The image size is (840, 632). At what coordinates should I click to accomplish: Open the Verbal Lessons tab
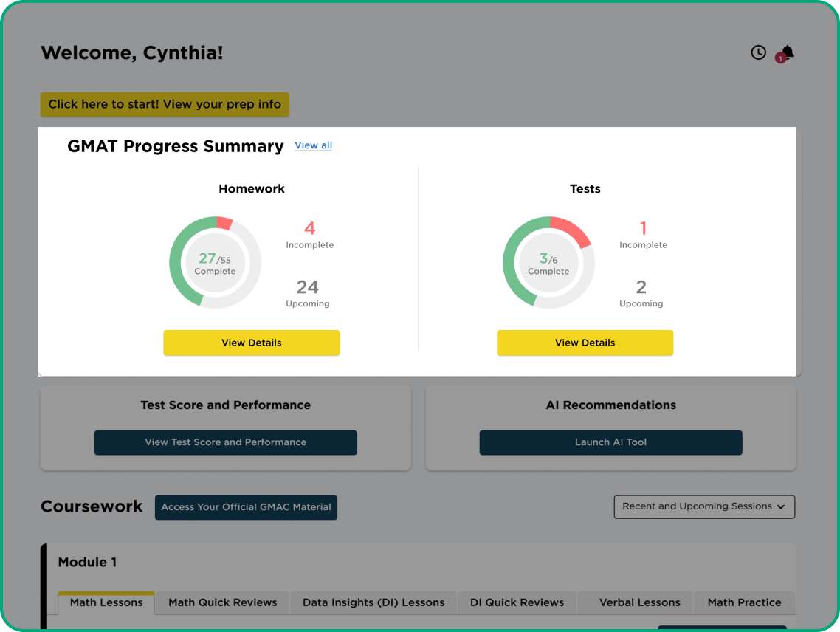[x=639, y=602]
